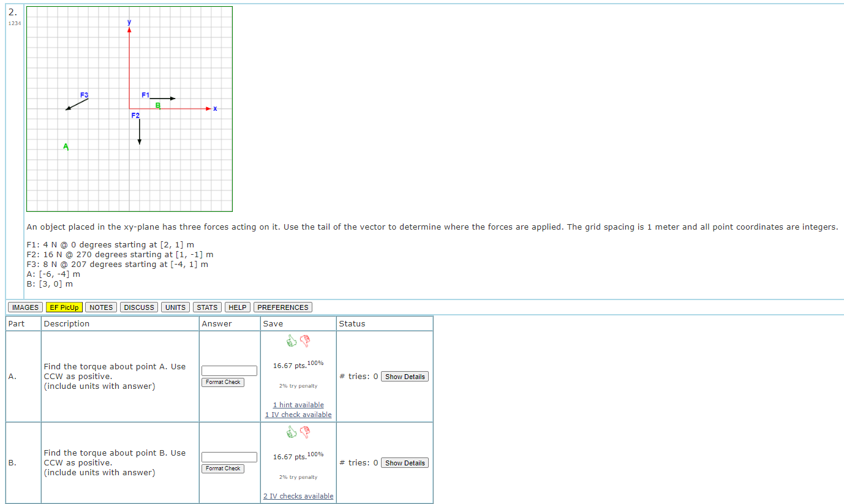Click inside the Part A answer field
Viewport: 844px width, 504px height.
[228, 370]
